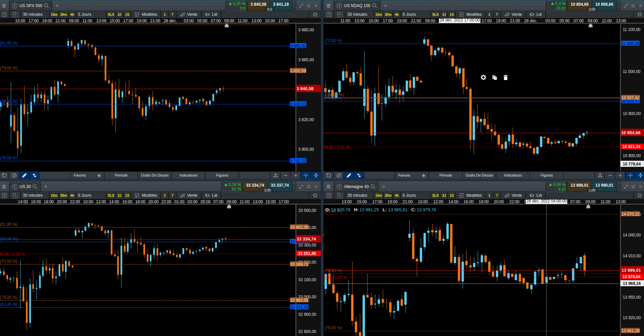The image size is (644, 336).
Task: Click the Vente button on US SPX 500 chart
Action: point(189,15)
